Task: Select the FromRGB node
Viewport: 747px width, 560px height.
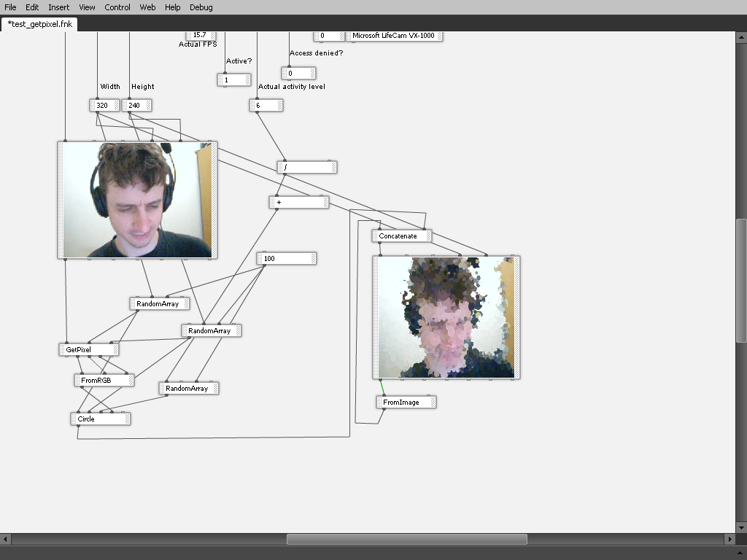Action: (104, 380)
